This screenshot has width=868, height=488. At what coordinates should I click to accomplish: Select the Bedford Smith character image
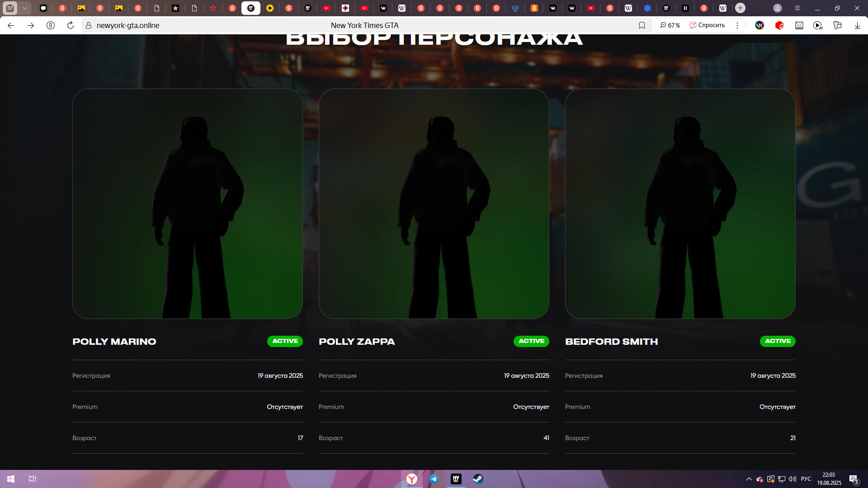coord(680,203)
